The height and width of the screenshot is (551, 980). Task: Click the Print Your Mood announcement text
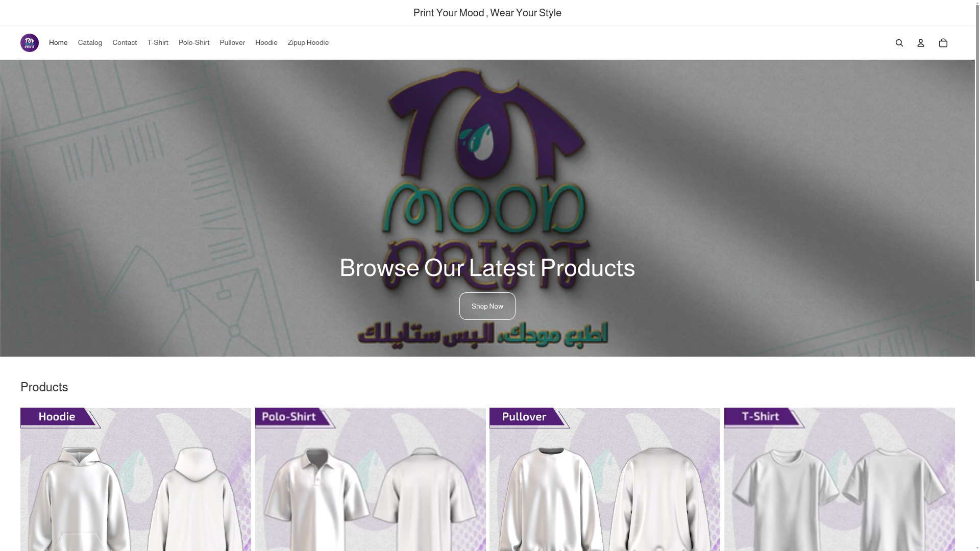point(487,13)
